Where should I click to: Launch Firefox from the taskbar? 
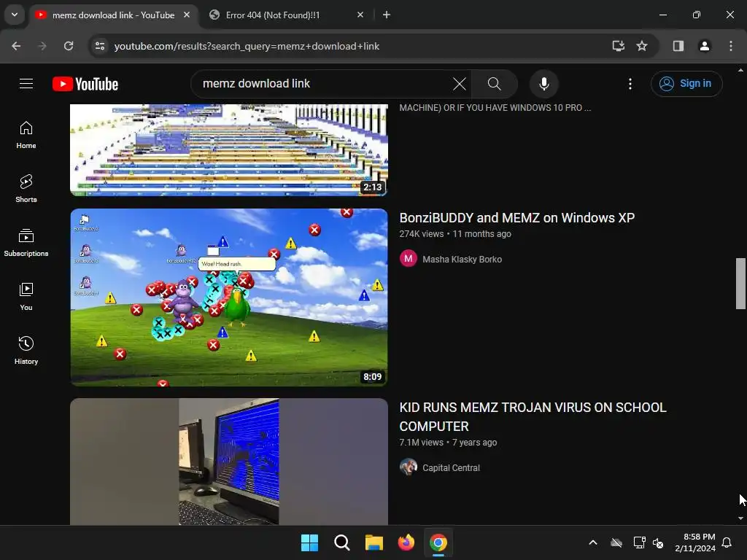click(406, 542)
